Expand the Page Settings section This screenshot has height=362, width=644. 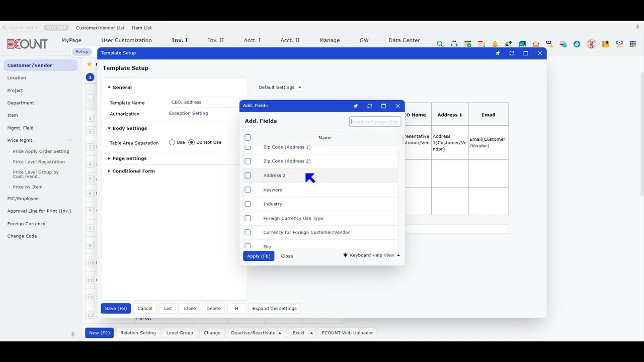109,158
